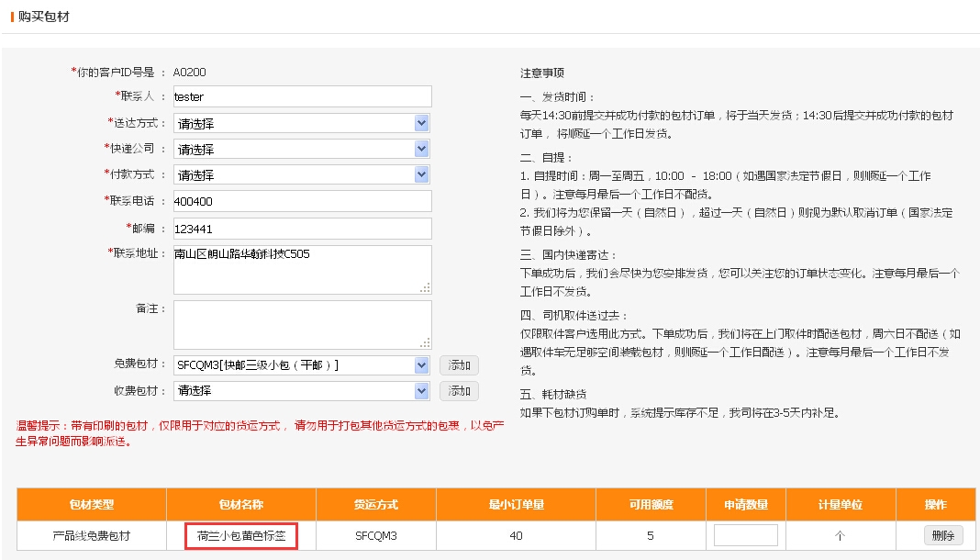
Task: Open the 免费包材 dropdown showing SFCQM3
Action: 302,365
